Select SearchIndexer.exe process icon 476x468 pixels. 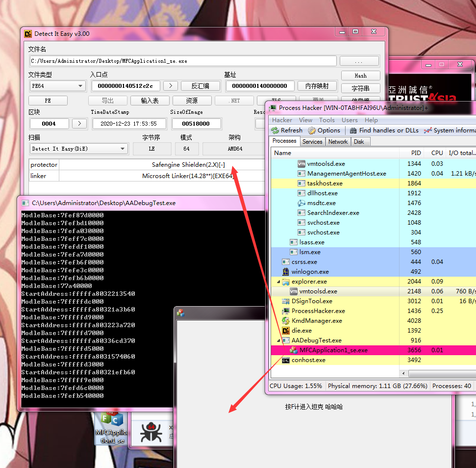click(x=301, y=213)
